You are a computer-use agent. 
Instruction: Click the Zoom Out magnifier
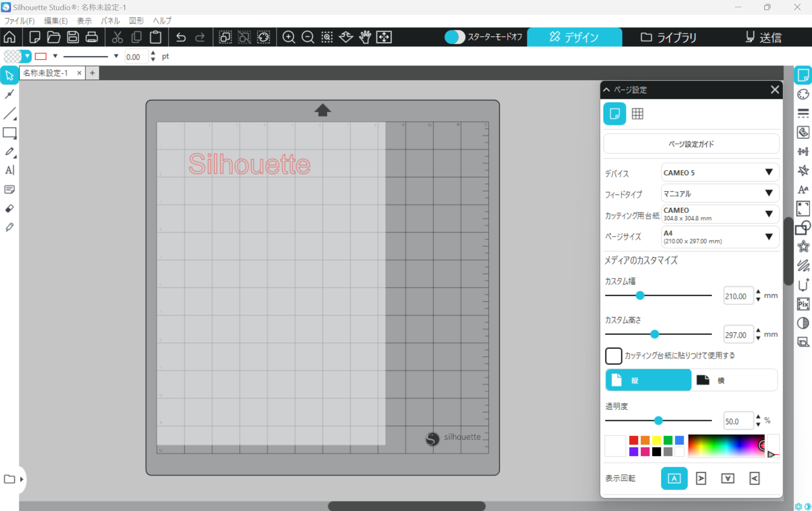(308, 37)
